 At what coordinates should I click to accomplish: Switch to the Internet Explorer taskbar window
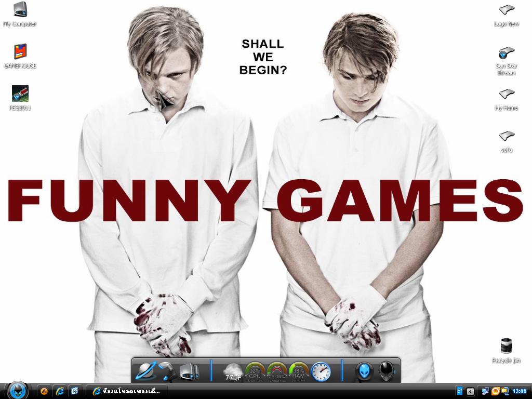[x=126, y=391]
